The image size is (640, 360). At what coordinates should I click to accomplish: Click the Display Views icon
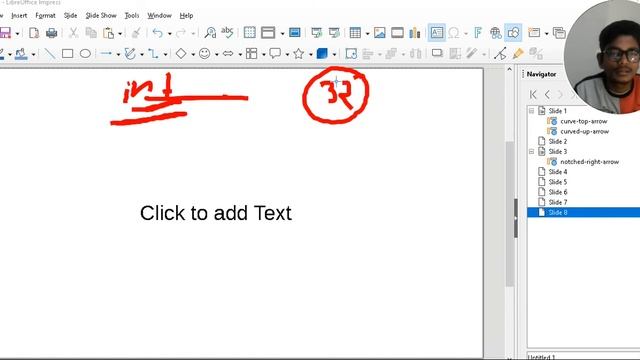(268, 33)
